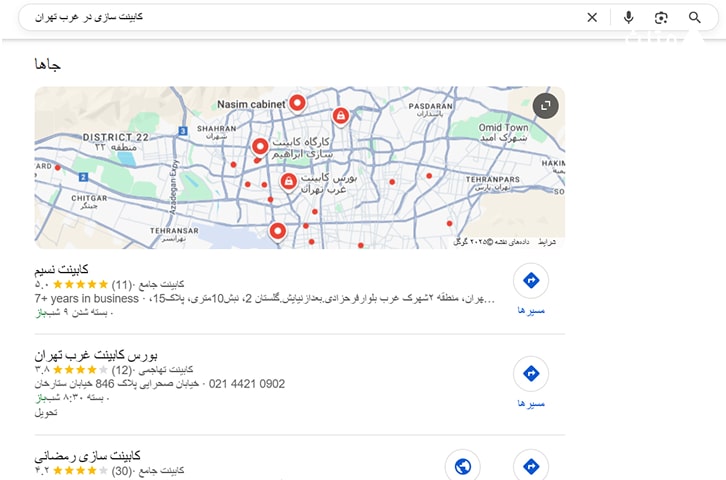Viewport: 726px width, 480px height.
Task: Click مسیرها label under کابینت نسیم
Action: [531, 311]
